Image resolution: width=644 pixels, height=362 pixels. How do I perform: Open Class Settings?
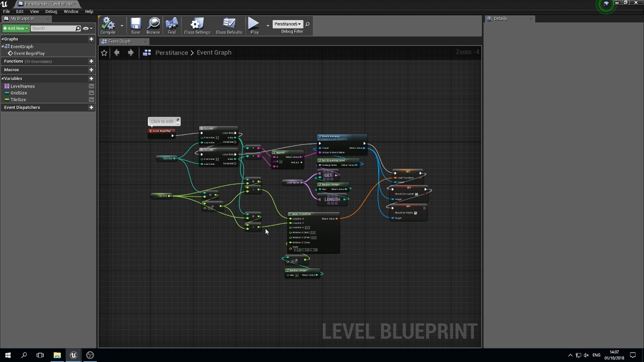tap(197, 24)
